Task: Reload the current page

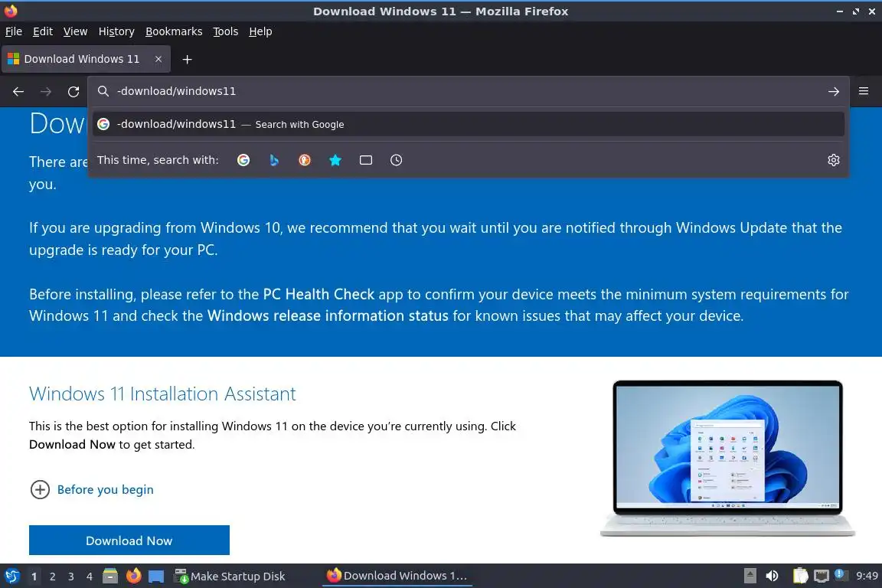Action: tap(73, 92)
